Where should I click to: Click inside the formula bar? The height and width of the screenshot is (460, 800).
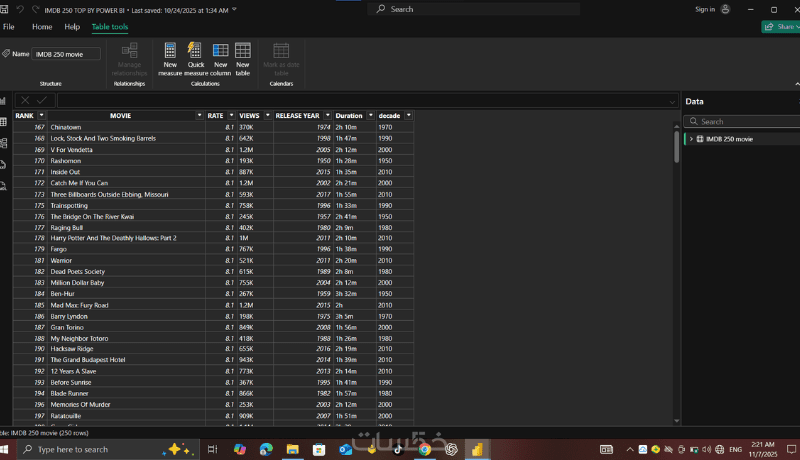click(368, 100)
